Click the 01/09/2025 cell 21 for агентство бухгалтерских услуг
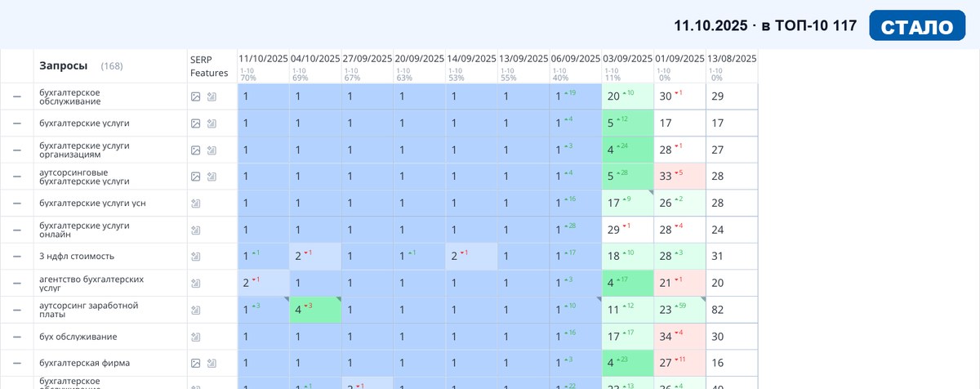This screenshot has height=389, width=980. point(680,284)
